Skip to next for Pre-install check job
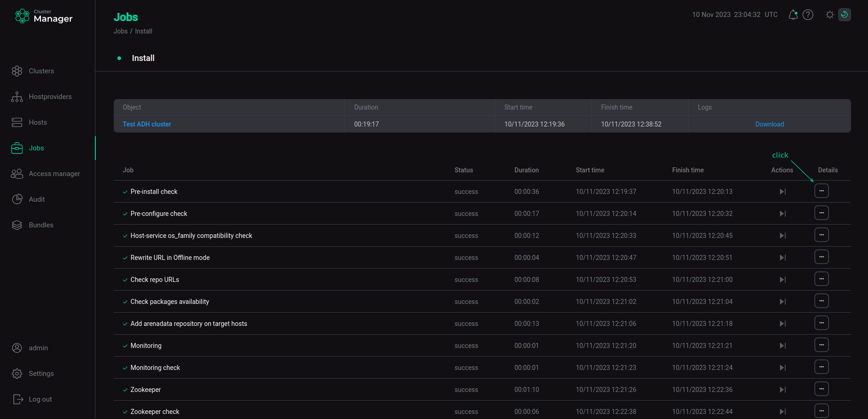The height and width of the screenshot is (419, 868). pos(782,192)
